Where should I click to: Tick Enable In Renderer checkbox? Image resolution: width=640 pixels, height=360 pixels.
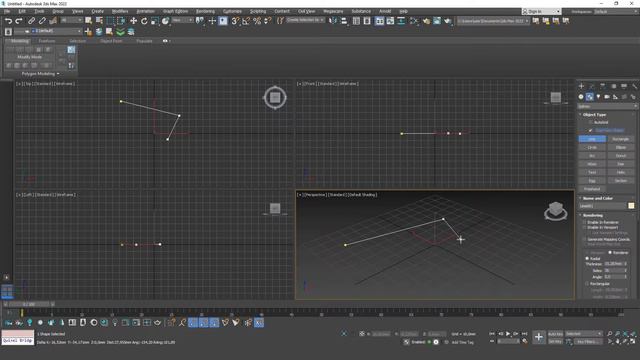584,222
